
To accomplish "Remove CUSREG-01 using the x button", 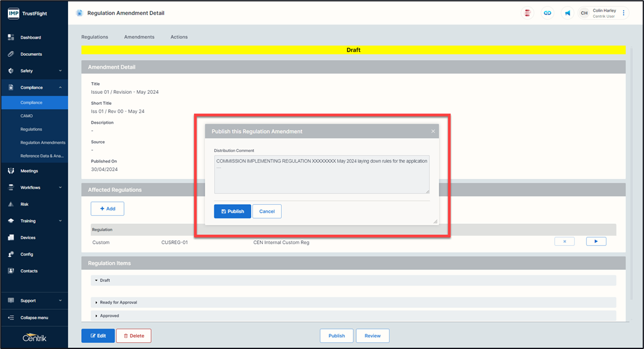I will point(564,242).
